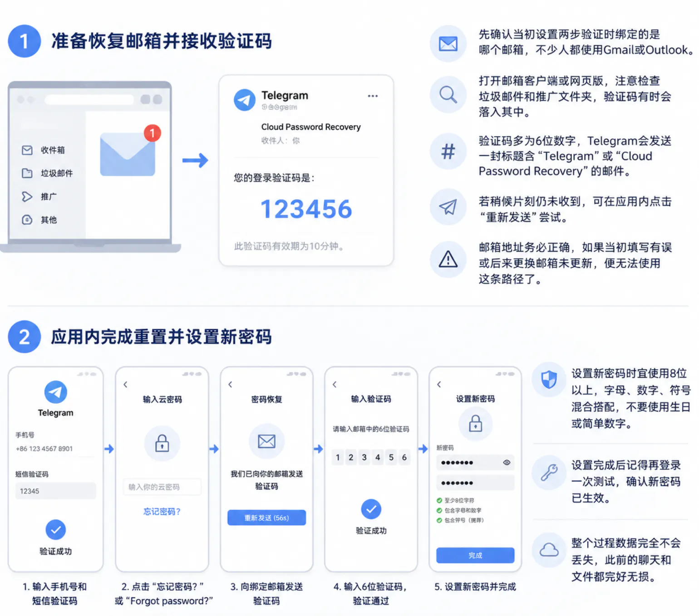Click the 此验证码有效期为10分钟 note
This screenshot has height=616, width=699.
click(x=289, y=246)
